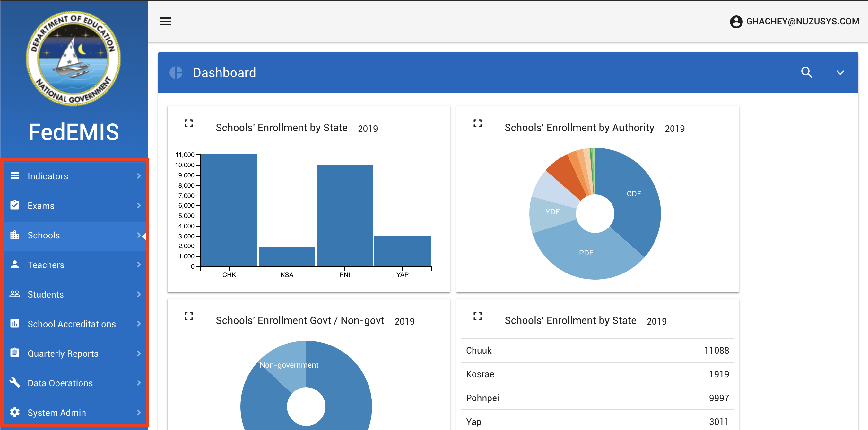The image size is (868, 430).
Task: Expand the Govt / Non-govt chart fullscreen
Action: tap(189, 316)
